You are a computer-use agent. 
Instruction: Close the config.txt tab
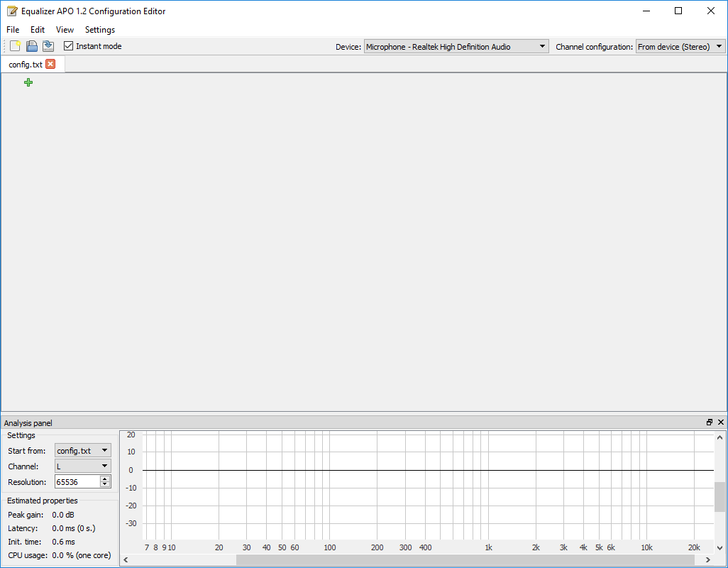click(50, 64)
